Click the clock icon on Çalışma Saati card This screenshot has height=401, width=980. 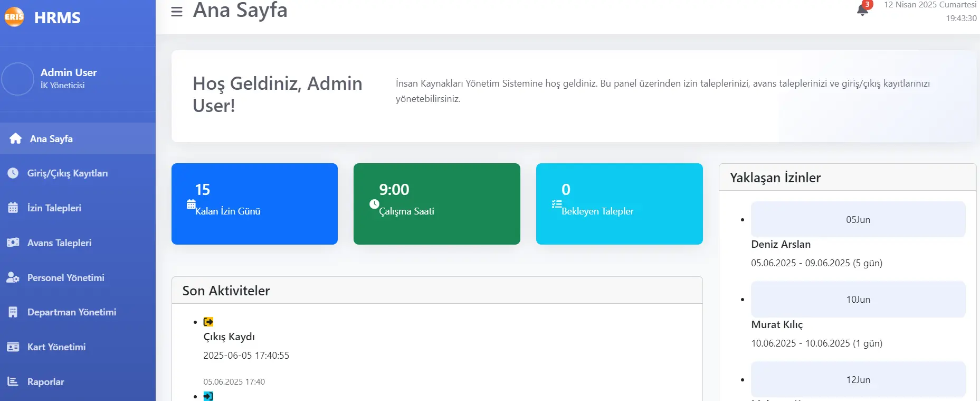(x=374, y=204)
